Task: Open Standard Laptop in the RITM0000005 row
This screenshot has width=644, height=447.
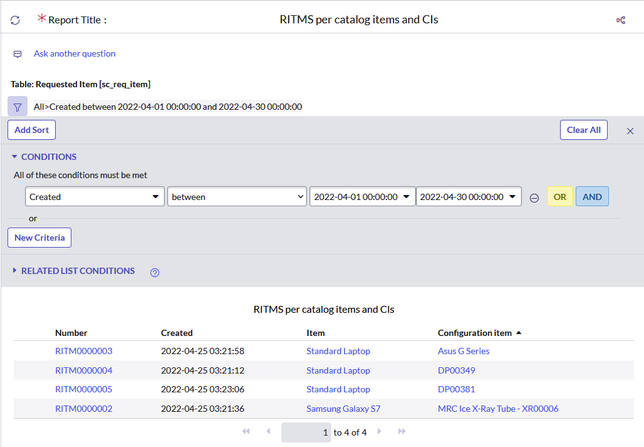Action: pyautogui.click(x=338, y=389)
